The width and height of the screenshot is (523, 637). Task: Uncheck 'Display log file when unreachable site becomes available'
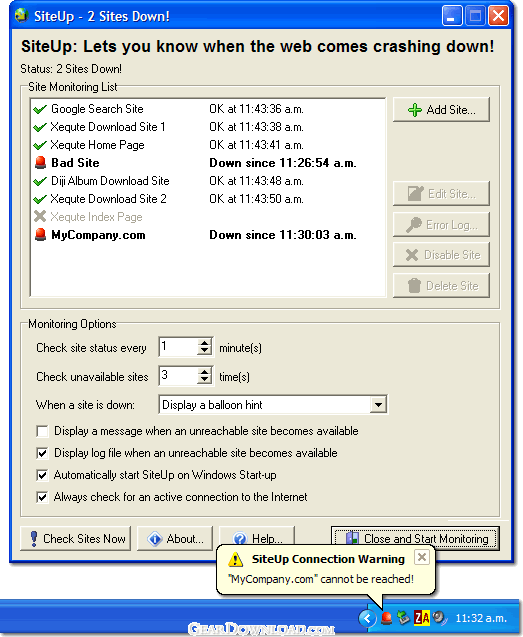(x=42, y=453)
